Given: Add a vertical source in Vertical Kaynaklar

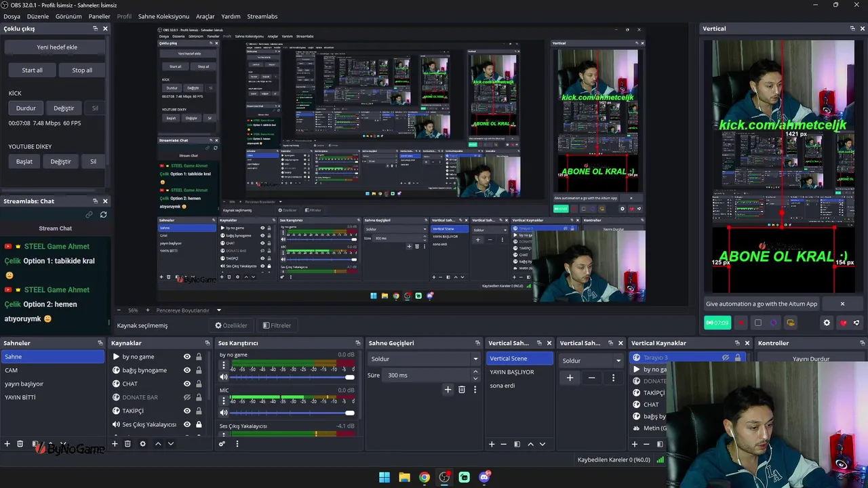Looking at the screenshot, I should (635, 444).
